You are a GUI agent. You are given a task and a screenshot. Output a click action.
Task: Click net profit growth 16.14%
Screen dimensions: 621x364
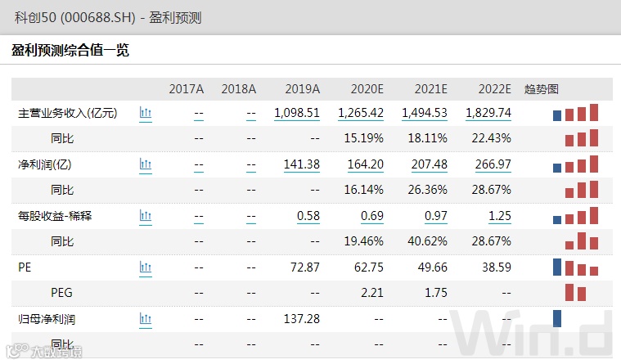(363, 190)
